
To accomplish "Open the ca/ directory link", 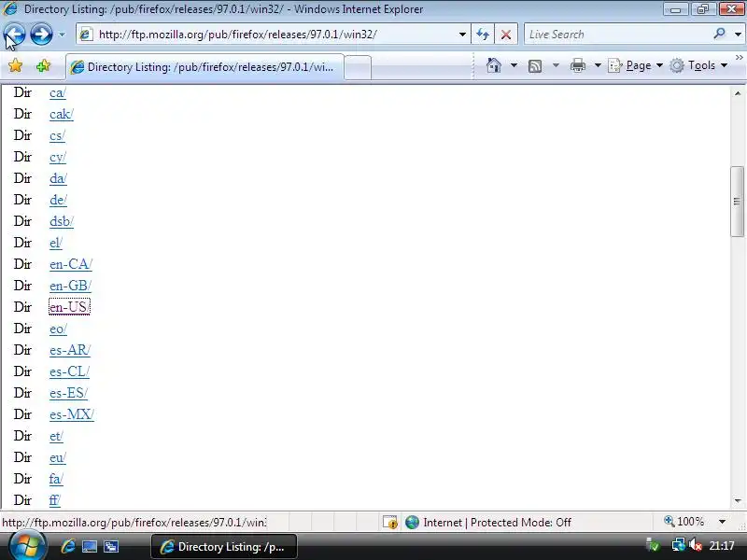I will (57, 92).
